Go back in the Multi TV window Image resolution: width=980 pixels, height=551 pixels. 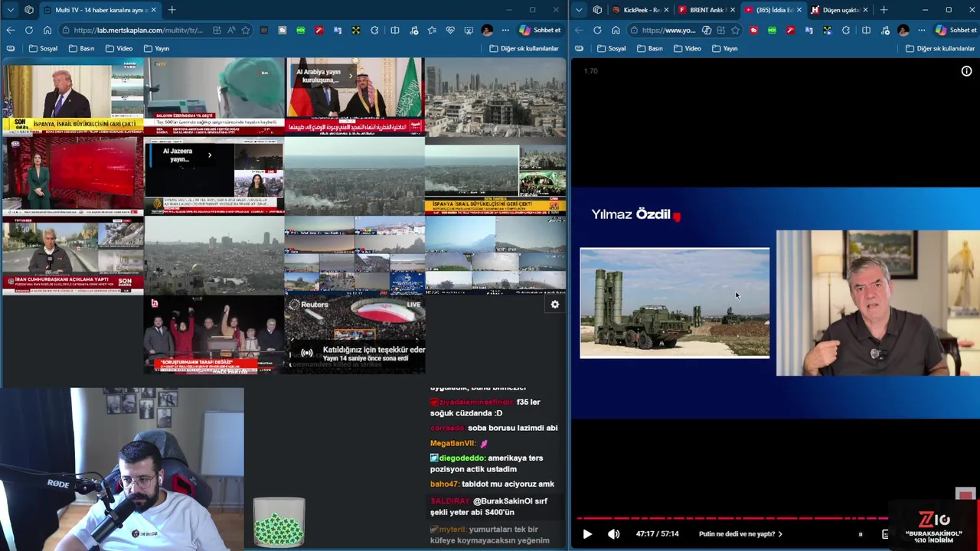click(x=11, y=30)
